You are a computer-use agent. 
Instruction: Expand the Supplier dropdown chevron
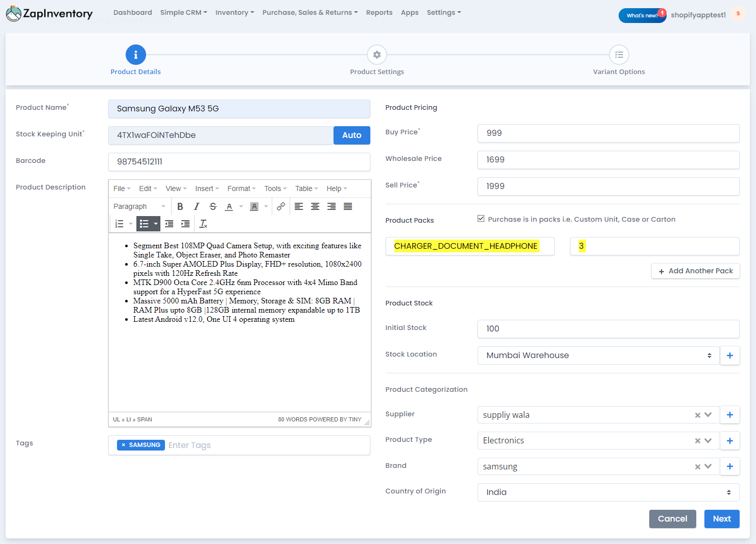click(708, 415)
